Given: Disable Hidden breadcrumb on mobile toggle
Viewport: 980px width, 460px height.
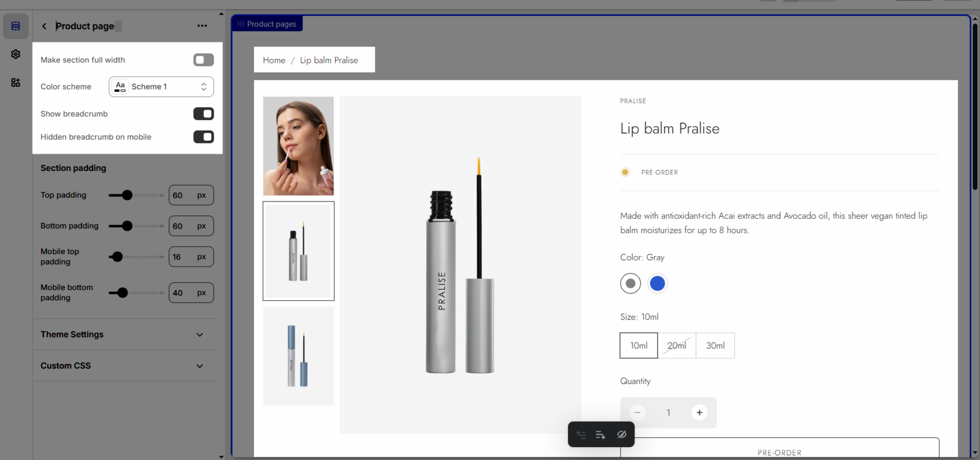Looking at the screenshot, I should click(203, 137).
